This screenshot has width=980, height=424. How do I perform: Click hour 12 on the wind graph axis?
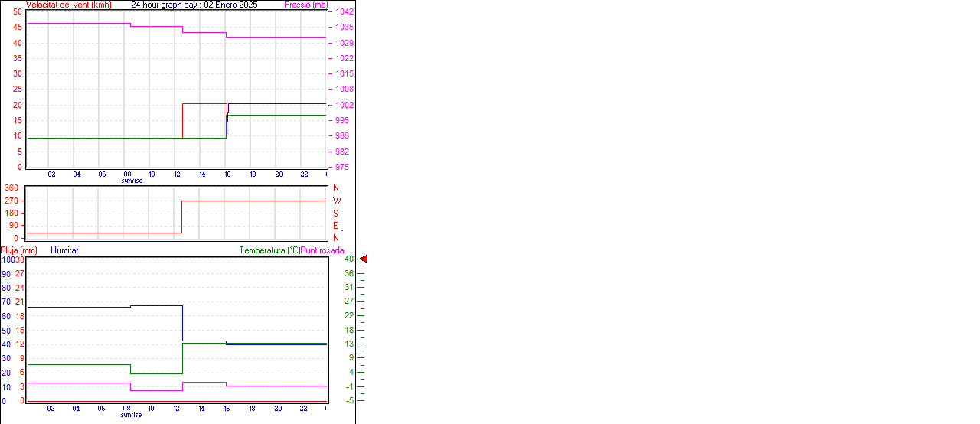point(178,174)
